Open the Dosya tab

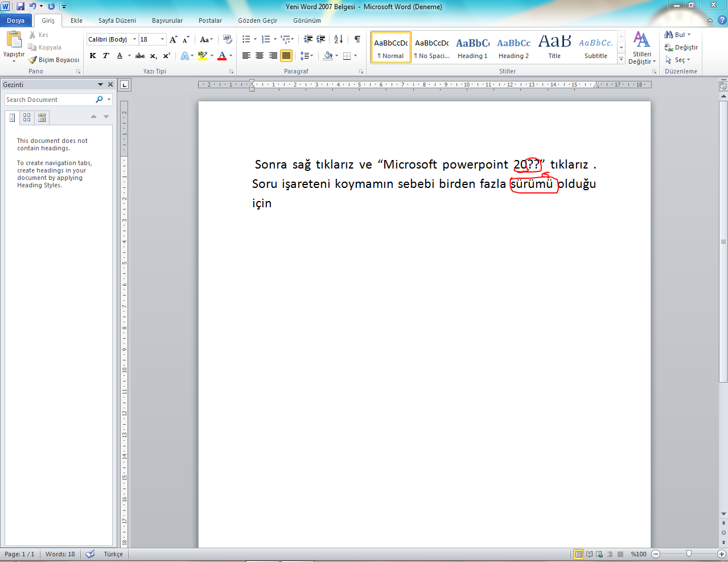tap(16, 20)
